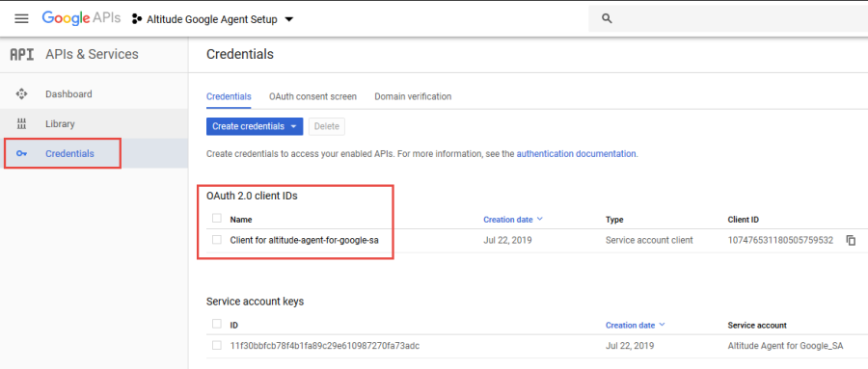This screenshot has height=369, width=868.
Task: Click the Google APIs logo
Action: pyautogui.click(x=81, y=18)
